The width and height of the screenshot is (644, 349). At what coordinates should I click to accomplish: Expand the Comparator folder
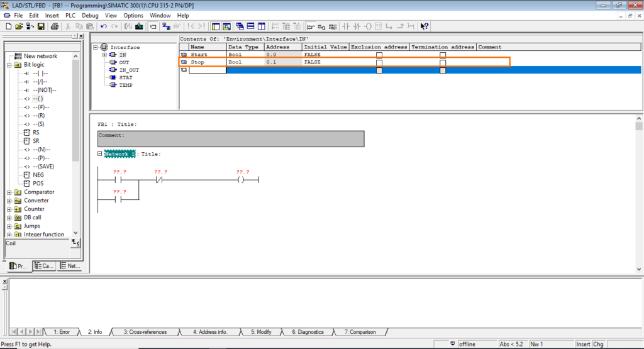9,192
